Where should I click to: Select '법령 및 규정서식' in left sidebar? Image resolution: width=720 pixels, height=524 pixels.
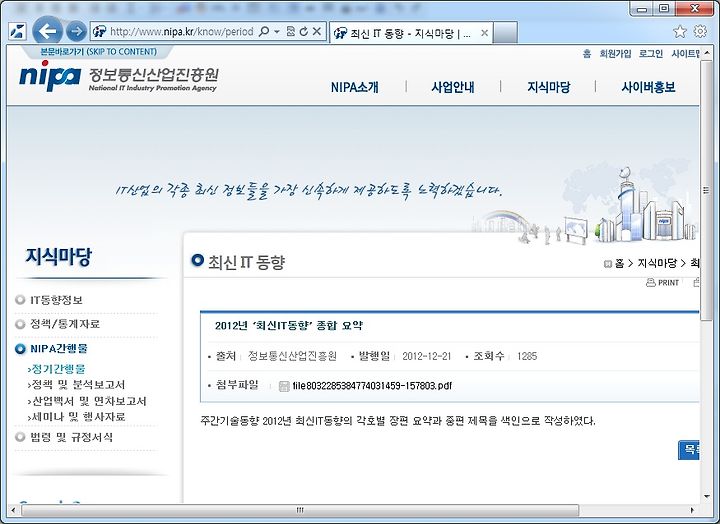tap(71, 437)
